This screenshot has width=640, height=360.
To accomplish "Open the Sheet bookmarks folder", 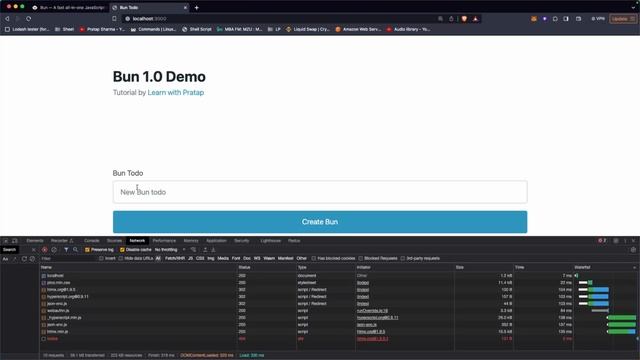I will (x=64, y=29).
